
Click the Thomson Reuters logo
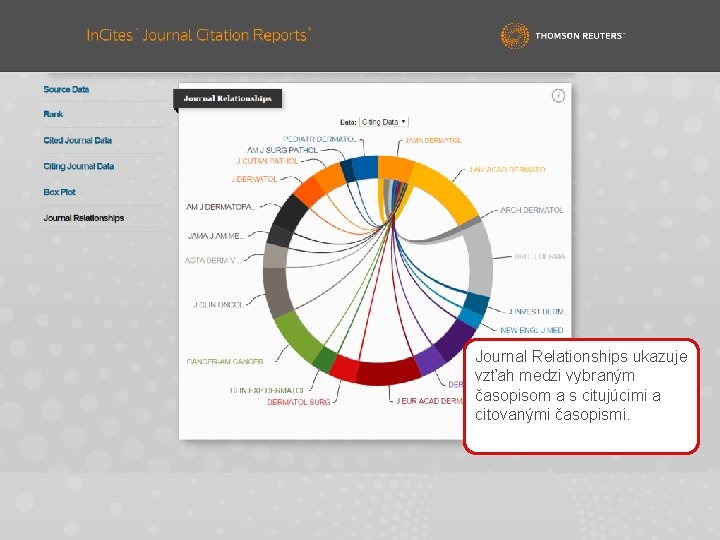click(x=563, y=35)
